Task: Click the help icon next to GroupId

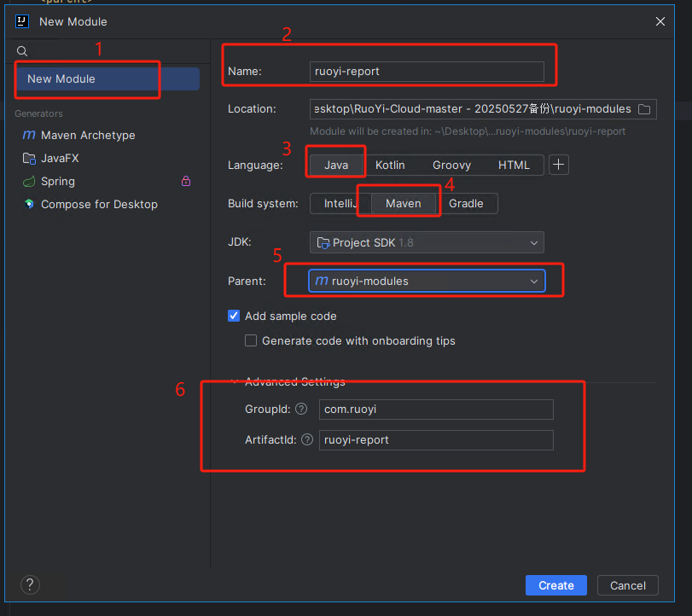Action: tap(301, 409)
